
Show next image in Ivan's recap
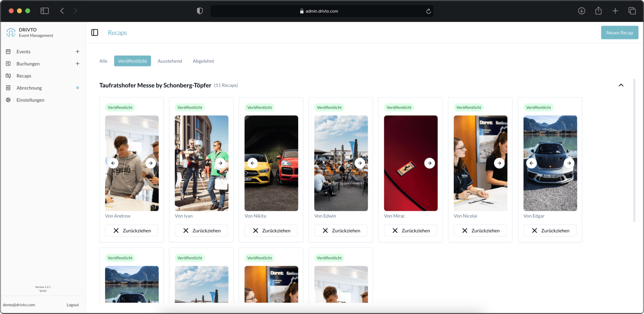coord(220,163)
